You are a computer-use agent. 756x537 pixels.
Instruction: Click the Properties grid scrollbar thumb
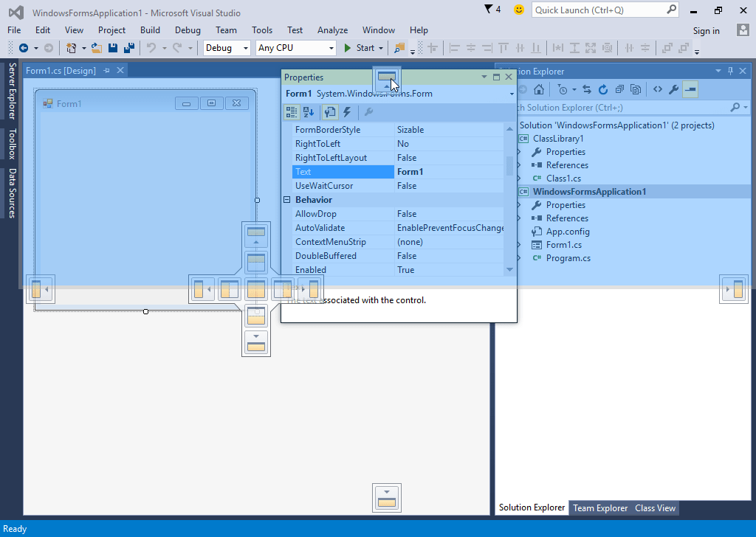(x=509, y=166)
